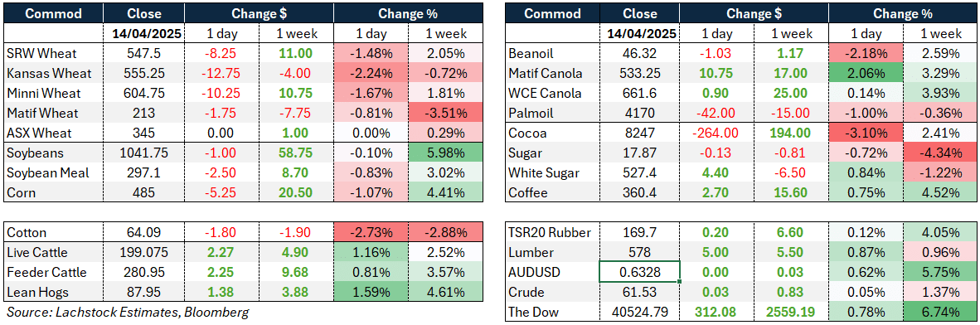The height and width of the screenshot is (325, 980).
Task: Select Corn close value 485
Action: point(143,192)
